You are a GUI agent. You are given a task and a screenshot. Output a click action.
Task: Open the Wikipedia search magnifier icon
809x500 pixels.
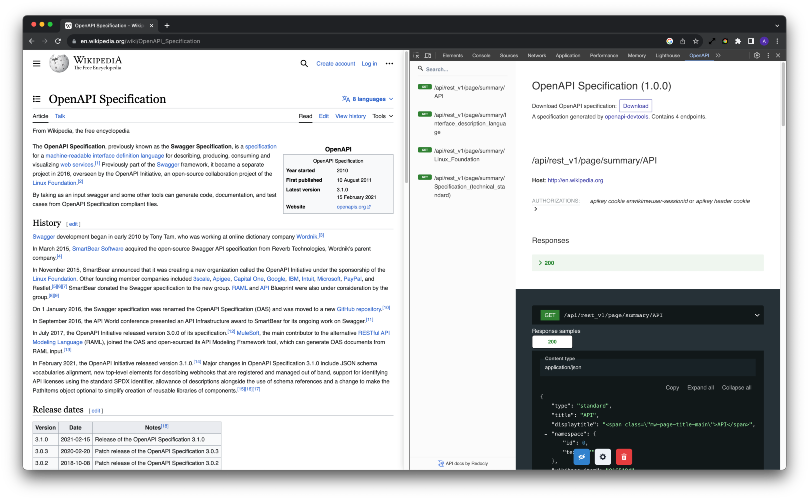pos(304,63)
